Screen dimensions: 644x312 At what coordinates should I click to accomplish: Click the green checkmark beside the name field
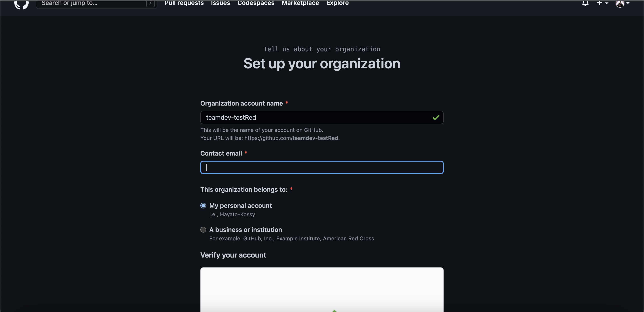pyautogui.click(x=436, y=117)
